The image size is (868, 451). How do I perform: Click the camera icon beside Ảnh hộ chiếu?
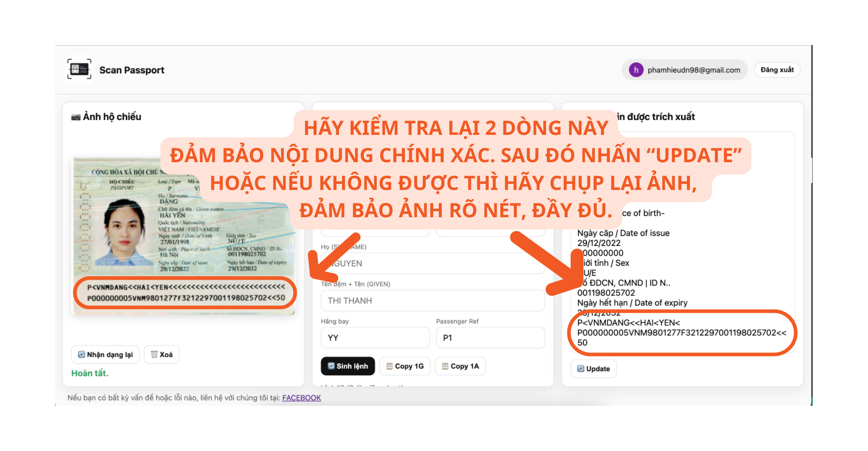pyautogui.click(x=76, y=116)
